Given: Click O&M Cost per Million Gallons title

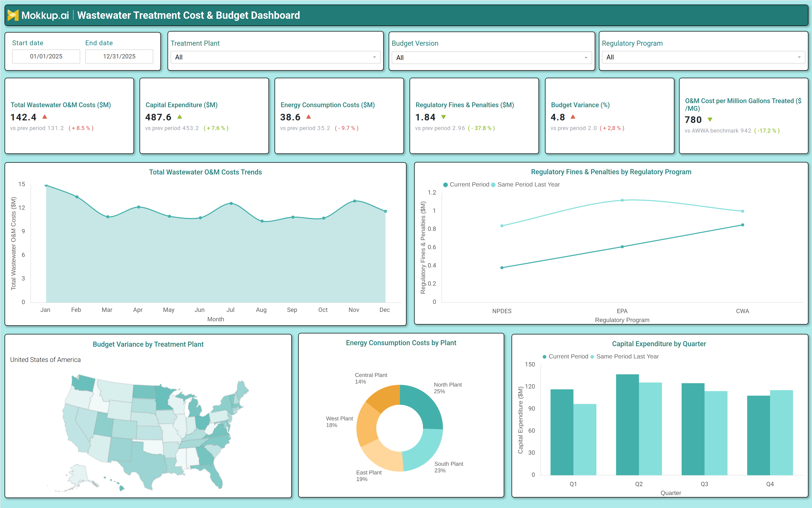Looking at the screenshot, I should (743, 104).
